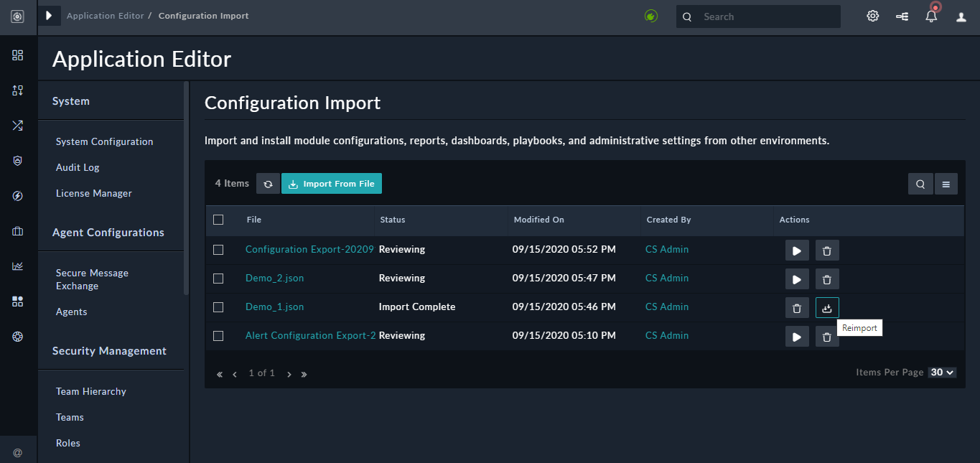Open the search magnifier above the table
This screenshot has width=980, height=463.
coord(920,184)
